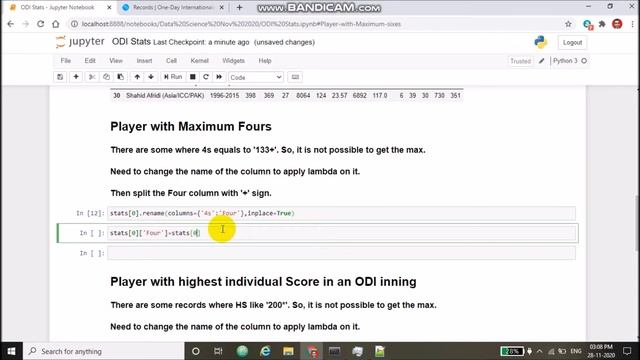The width and height of the screenshot is (640, 360).
Task: Click the Python 3 kernel idle circle
Action: [584, 61]
